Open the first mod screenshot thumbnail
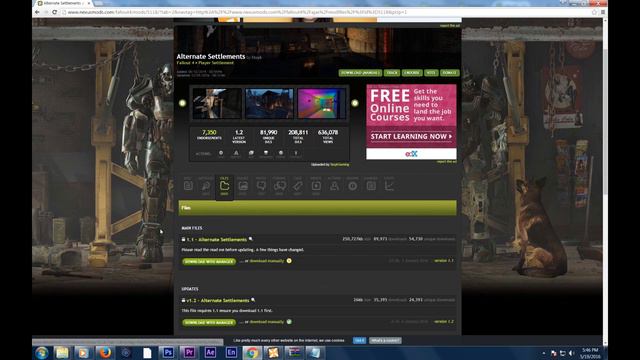The image size is (640, 360). pos(217,104)
